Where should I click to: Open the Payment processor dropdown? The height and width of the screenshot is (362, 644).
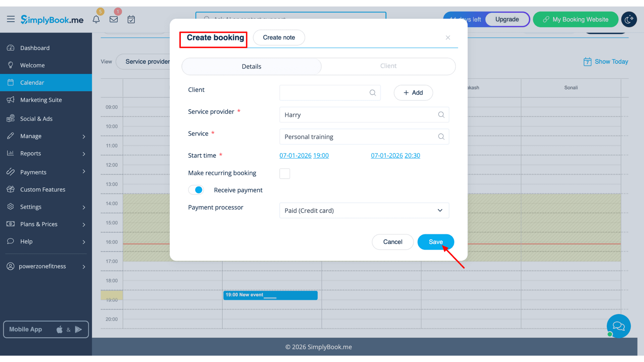[x=364, y=210]
